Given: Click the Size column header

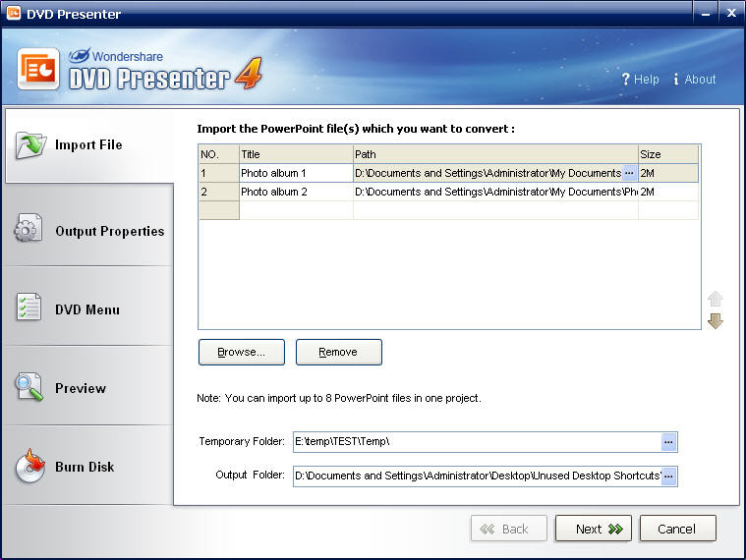Looking at the screenshot, I should click(668, 154).
